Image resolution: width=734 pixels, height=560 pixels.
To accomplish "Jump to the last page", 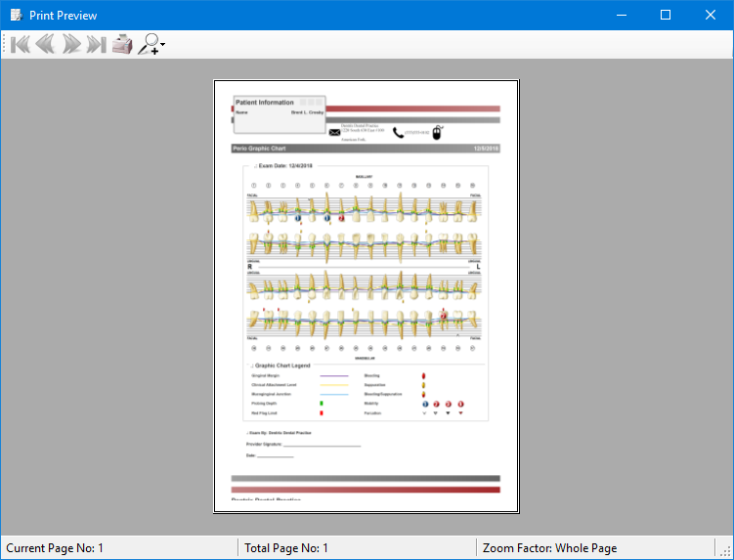I will 96,44.
